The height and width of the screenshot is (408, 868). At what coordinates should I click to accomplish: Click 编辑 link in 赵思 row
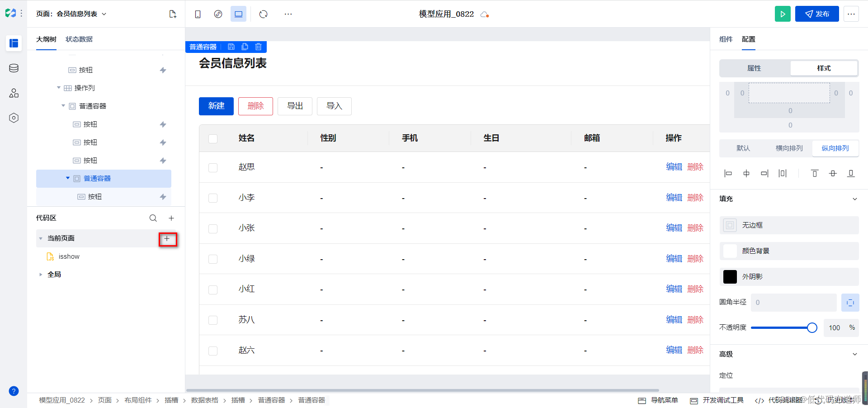674,167
